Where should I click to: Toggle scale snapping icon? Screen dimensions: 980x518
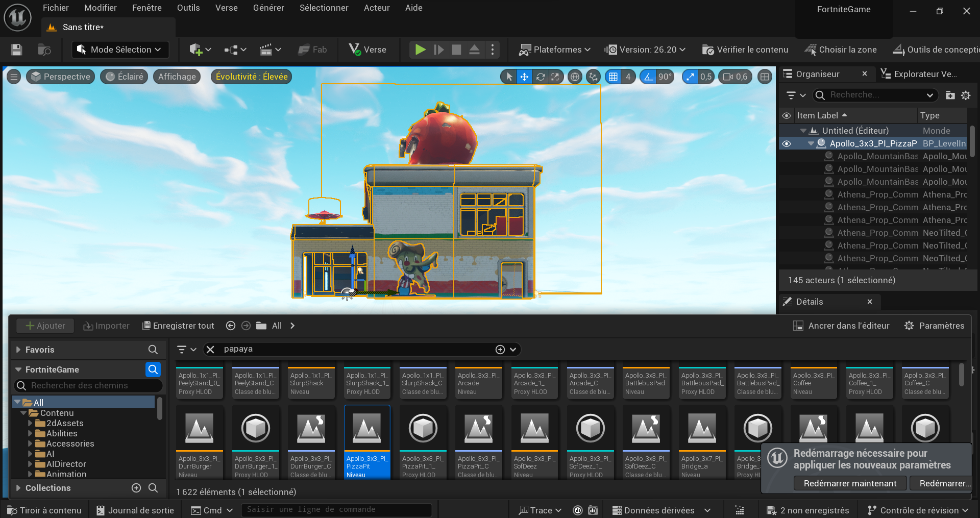690,77
